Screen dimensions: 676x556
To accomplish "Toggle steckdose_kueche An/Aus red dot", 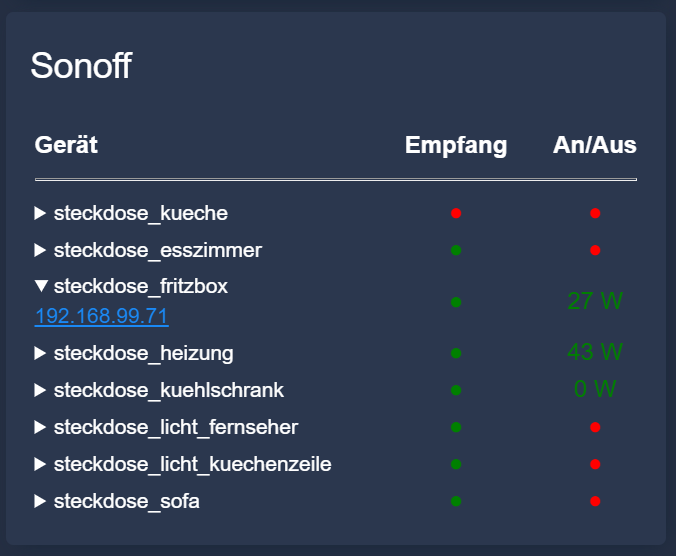I will (x=595, y=213).
